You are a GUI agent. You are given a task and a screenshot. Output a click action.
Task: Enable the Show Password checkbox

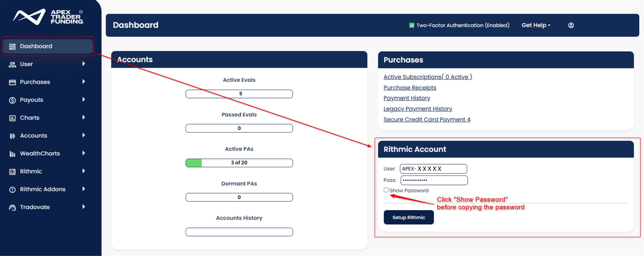(386, 190)
